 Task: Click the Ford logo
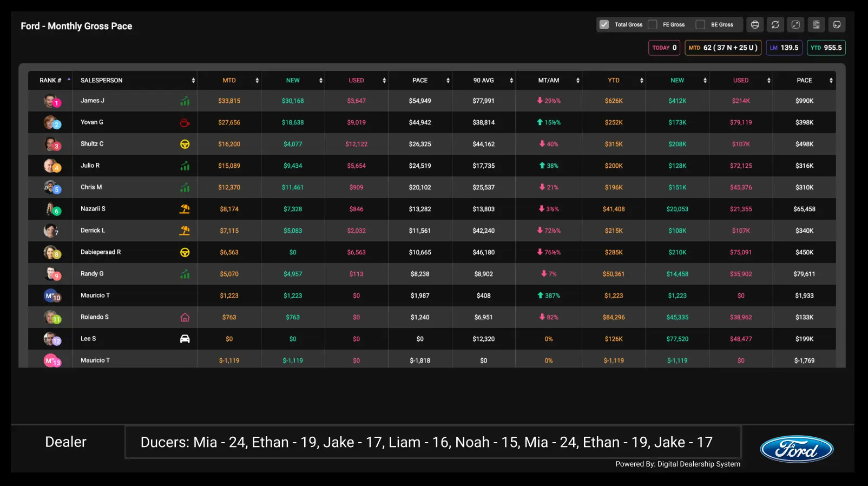[797, 449]
